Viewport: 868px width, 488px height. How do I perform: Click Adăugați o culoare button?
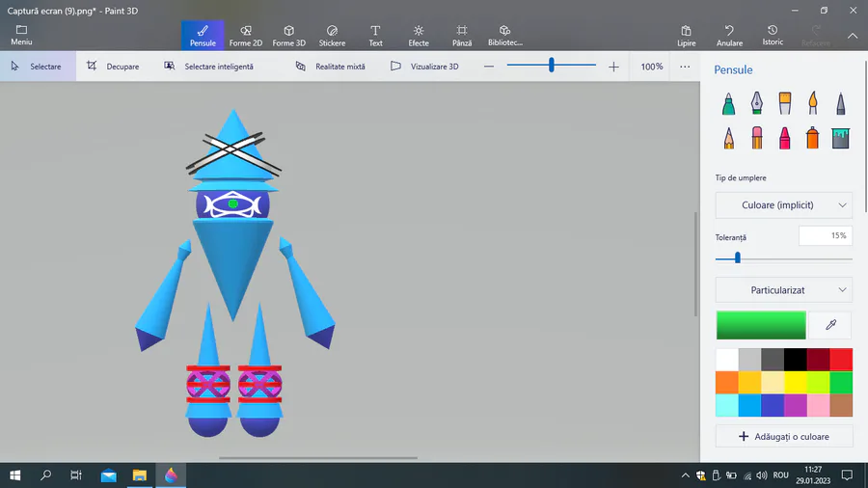[x=784, y=437]
